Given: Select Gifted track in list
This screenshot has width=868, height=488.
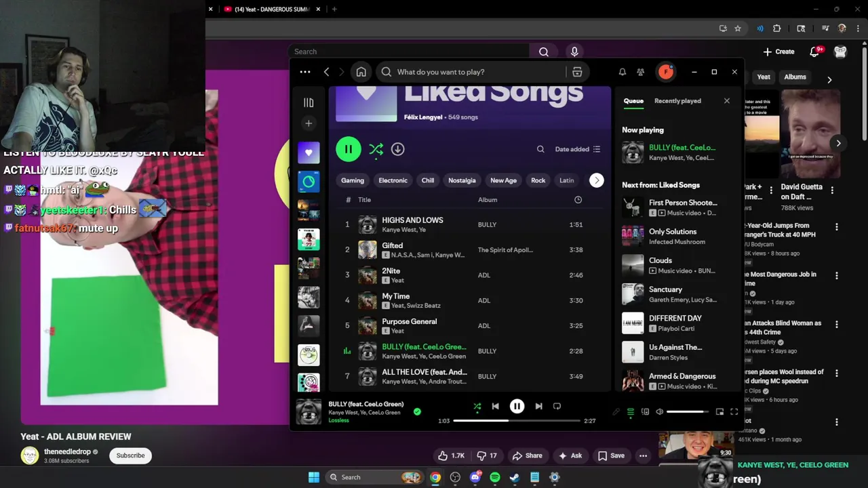Looking at the screenshot, I should 471,249.
